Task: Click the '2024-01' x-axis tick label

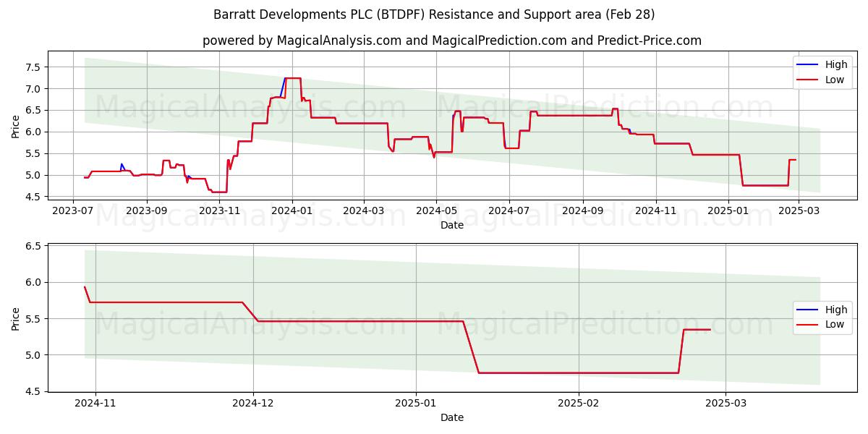Action: tap(292, 210)
